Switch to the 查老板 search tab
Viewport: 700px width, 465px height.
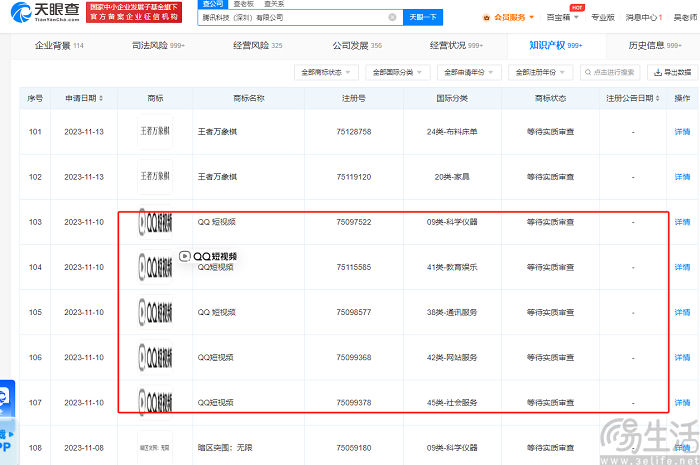click(244, 4)
